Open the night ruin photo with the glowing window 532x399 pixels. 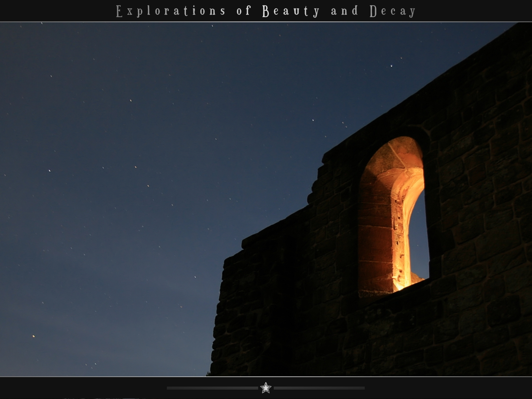pyautogui.click(x=266, y=199)
